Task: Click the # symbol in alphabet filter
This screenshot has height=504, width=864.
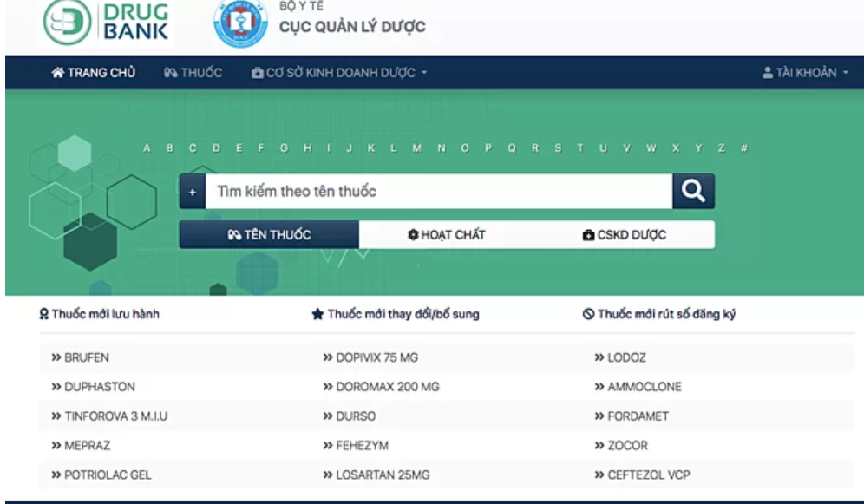Action: 744,148
